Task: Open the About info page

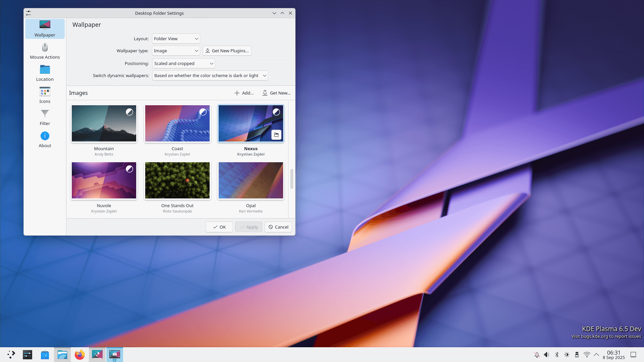Action: coord(45,139)
